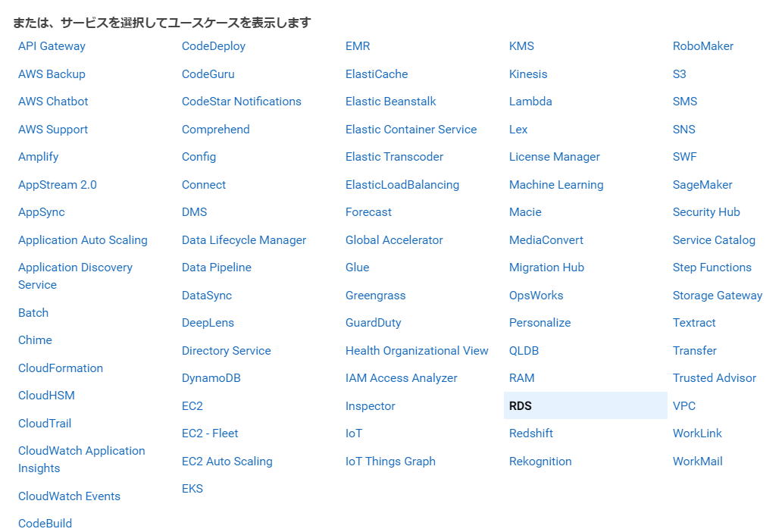Select the highlighted RDS service
Viewport: 782px width, 532px height.
coord(586,406)
